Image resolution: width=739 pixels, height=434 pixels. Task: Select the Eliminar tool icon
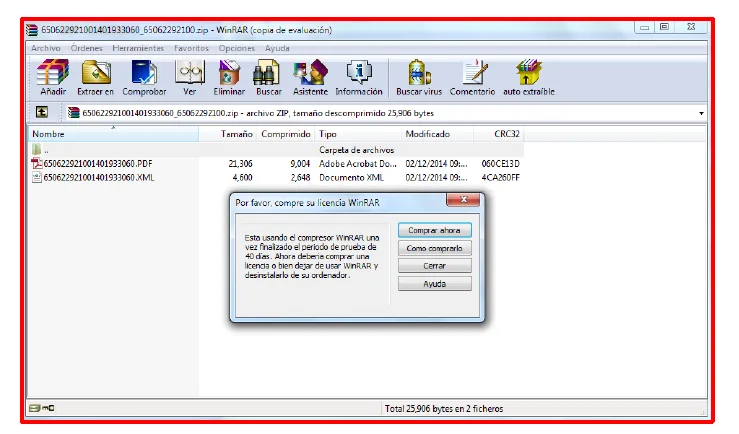(x=229, y=78)
